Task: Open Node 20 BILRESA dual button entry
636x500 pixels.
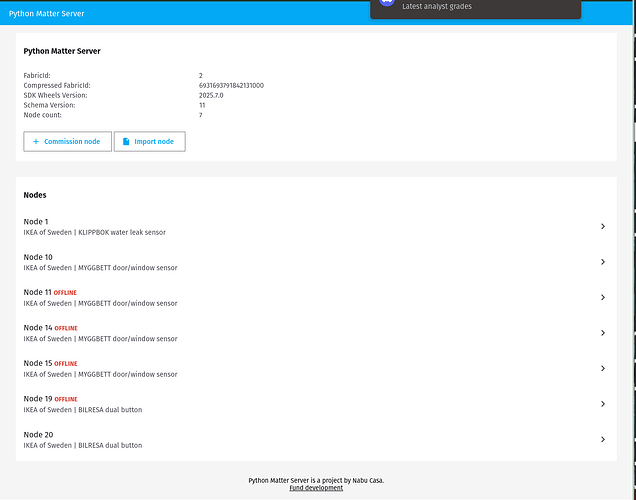Action: (316, 440)
